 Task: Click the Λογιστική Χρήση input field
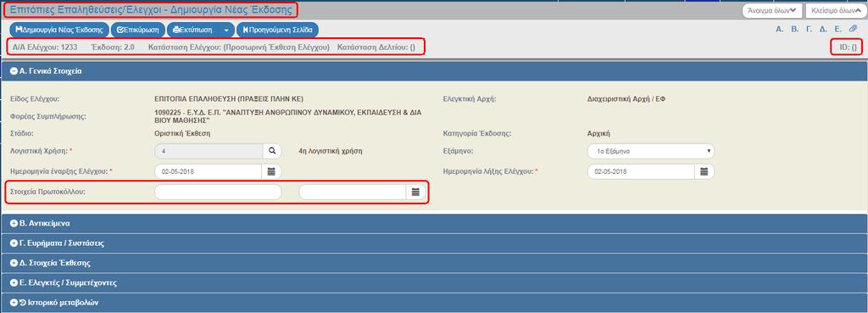[209, 151]
